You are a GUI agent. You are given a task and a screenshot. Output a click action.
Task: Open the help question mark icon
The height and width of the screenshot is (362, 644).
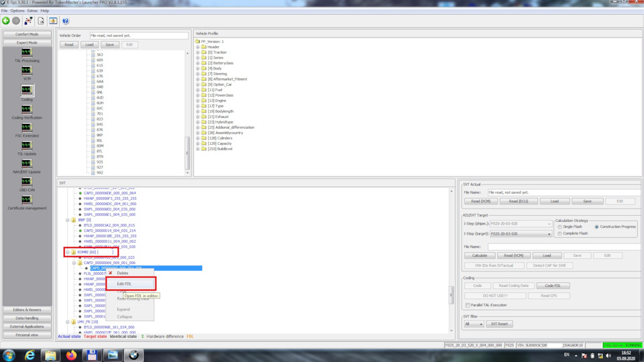66,21
